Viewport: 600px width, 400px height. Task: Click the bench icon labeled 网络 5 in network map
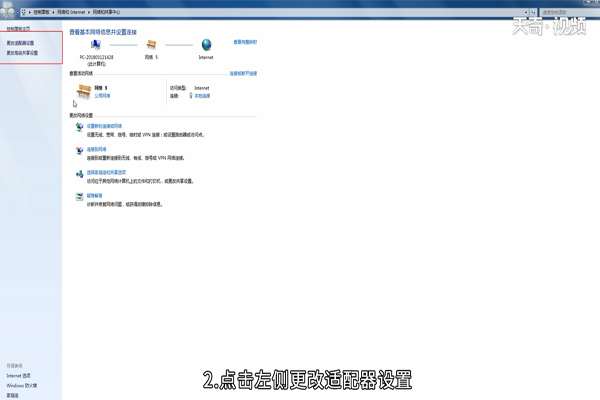tap(151, 45)
